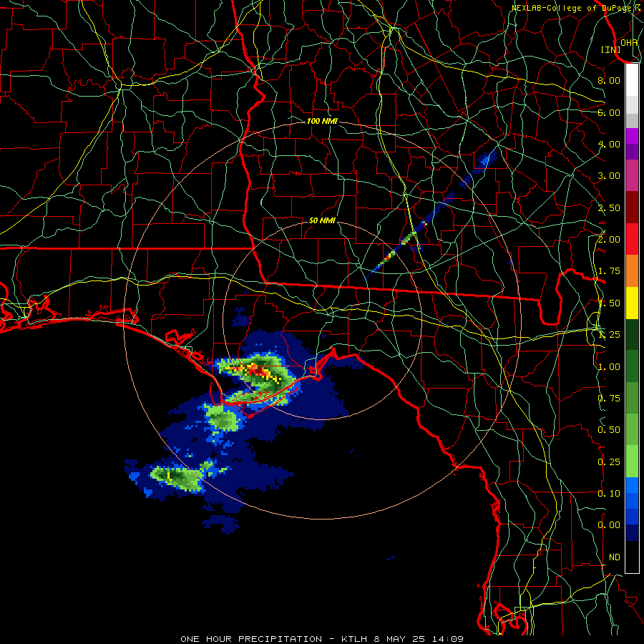Screen dimensions: 644x644
Task: Select the light green legend swatch near 0.25
Action: (x=632, y=462)
